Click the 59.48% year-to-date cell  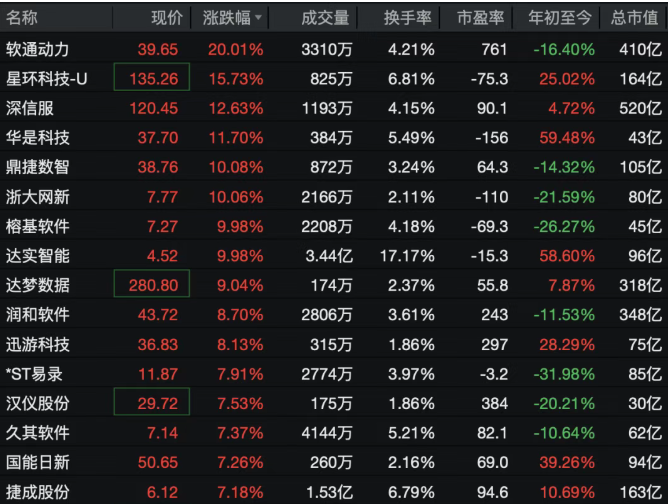pos(567,138)
